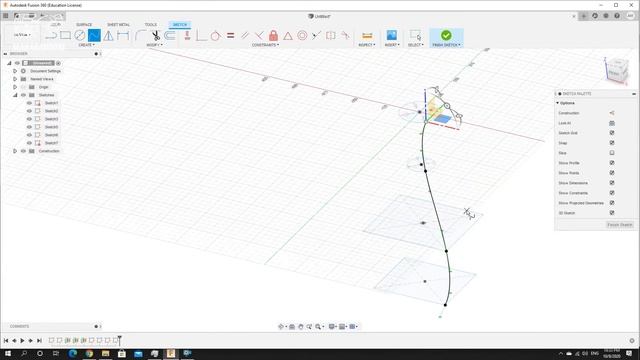Screen dimensions: 640x360
Task: Click the Insert image icon
Action: [x=391, y=35]
